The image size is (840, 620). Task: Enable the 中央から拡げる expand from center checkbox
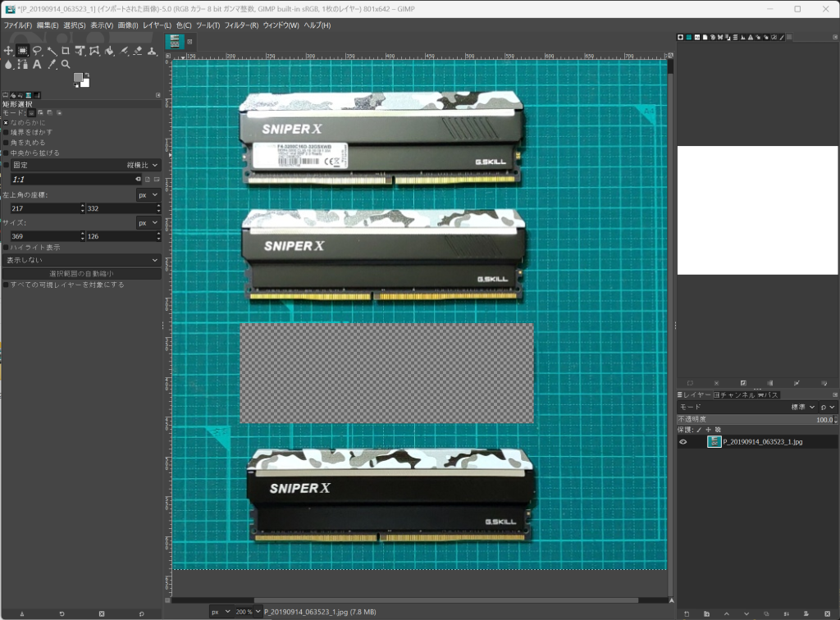tap(6, 153)
